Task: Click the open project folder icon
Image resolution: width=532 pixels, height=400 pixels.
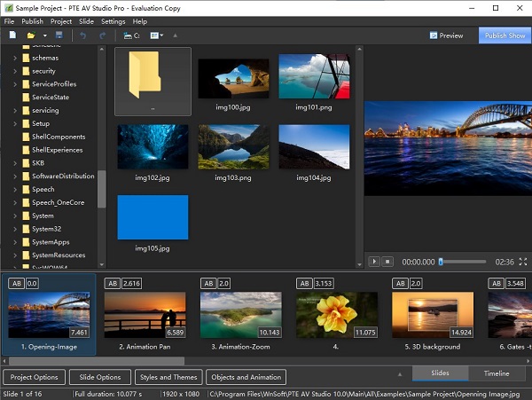Action: [30, 35]
